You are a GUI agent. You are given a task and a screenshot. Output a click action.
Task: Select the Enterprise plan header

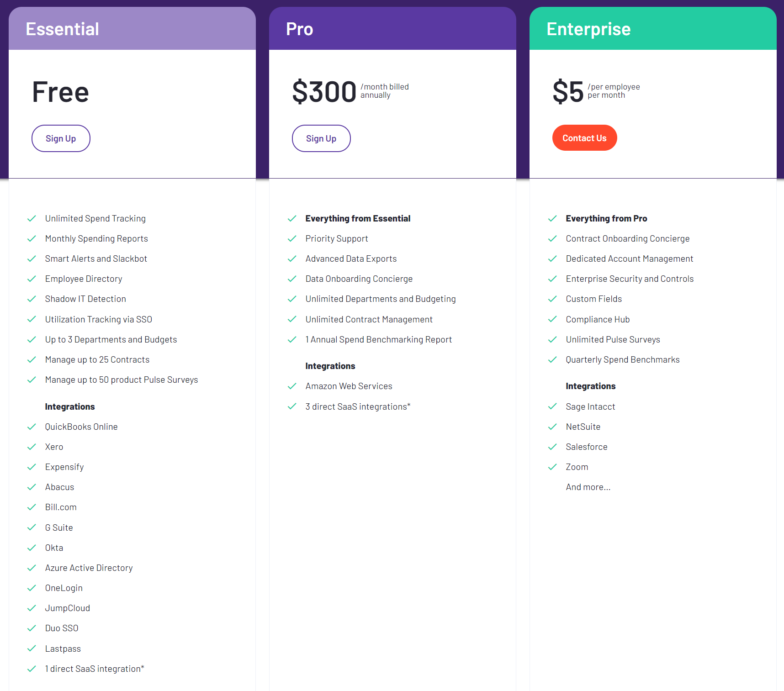(x=588, y=29)
